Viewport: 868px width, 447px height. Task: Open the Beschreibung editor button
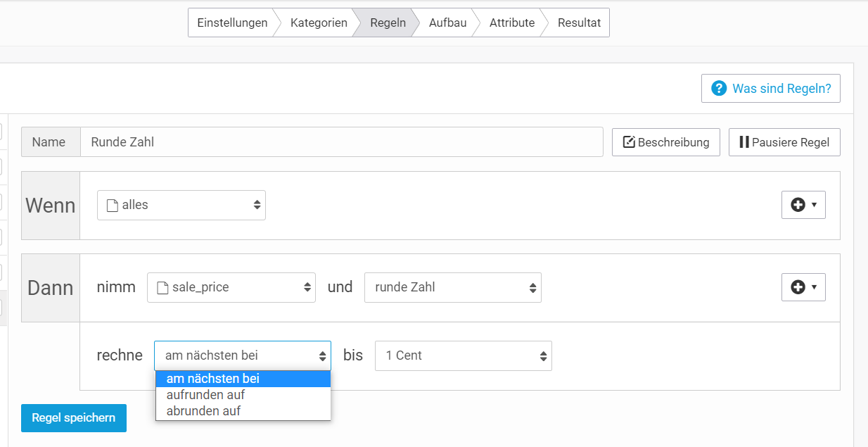pyautogui.click(x=665, y=142)
